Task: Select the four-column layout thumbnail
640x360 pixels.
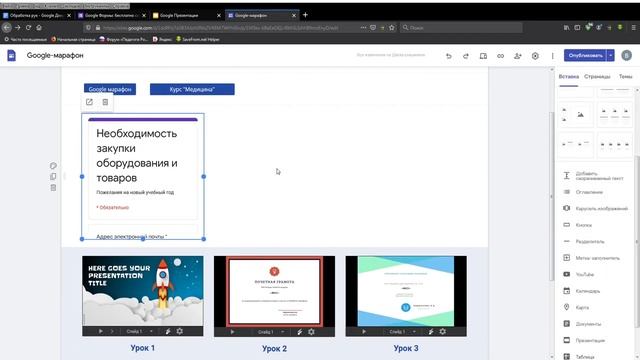Action: pos(615,144)
